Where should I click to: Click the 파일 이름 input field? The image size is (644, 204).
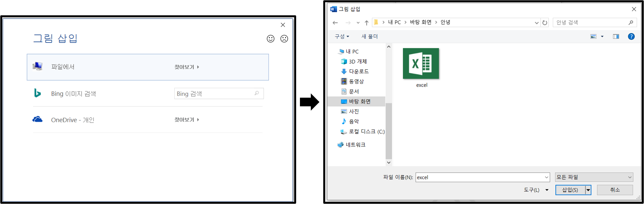(x=483, y=177)
